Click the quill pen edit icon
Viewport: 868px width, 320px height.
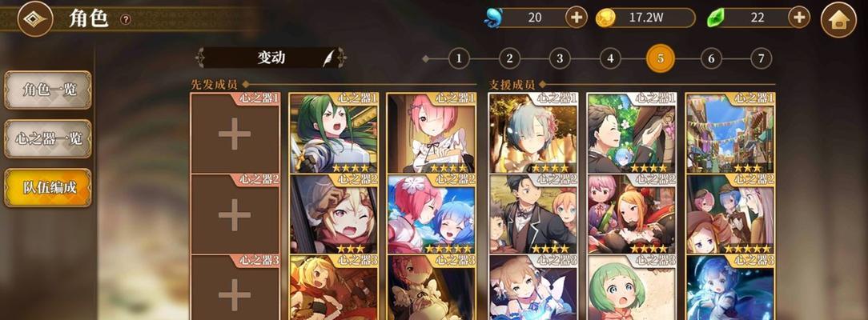tap(330, 58)
